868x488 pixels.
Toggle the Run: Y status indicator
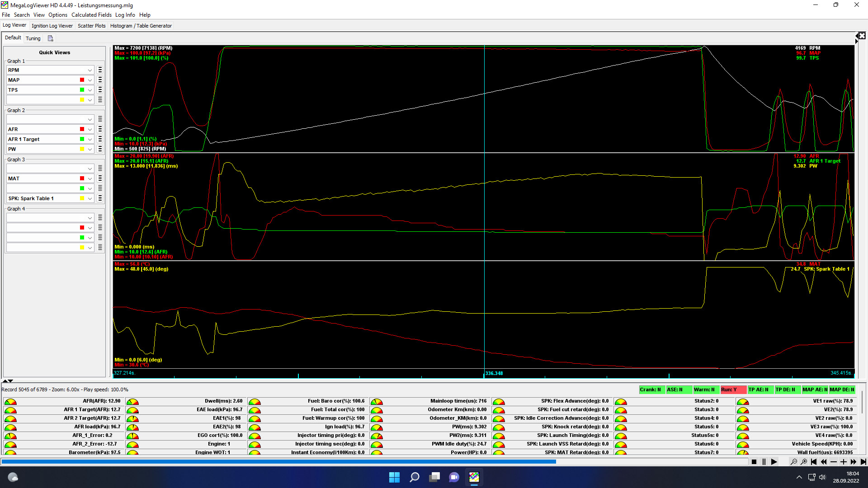pos(733,389)
